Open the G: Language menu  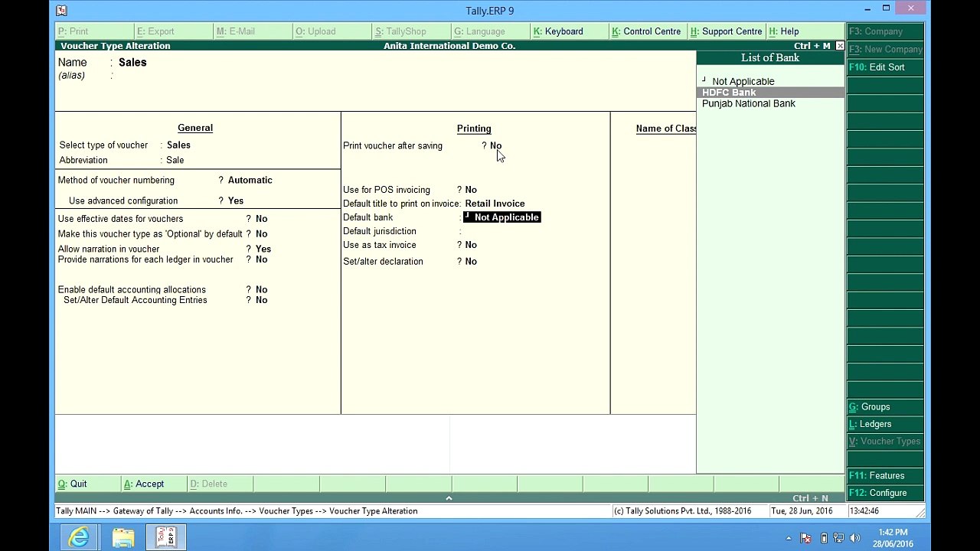(x=490, y=31)
